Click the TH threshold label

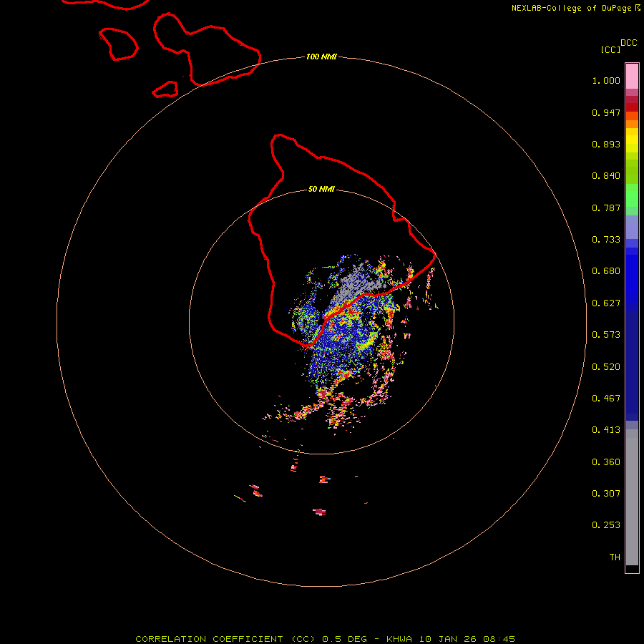[x=615, y=557]
